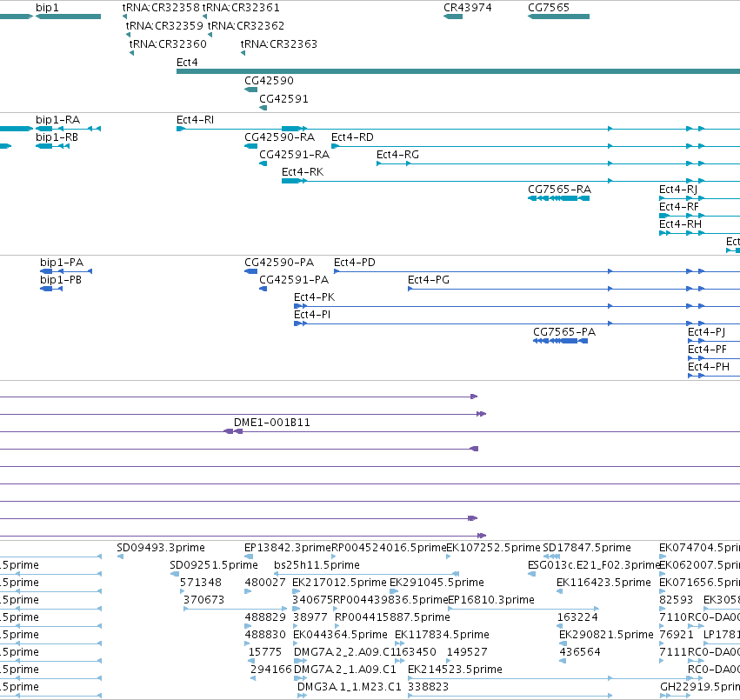Click the Ect4 gene label
740x700 pixels.
[x=187, y=63]
